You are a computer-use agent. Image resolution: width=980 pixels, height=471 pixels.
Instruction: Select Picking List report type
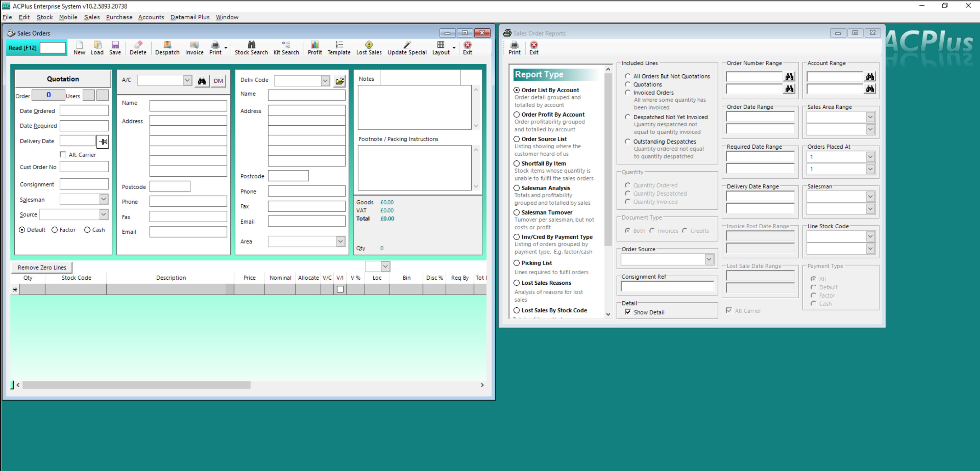(516, 263)
